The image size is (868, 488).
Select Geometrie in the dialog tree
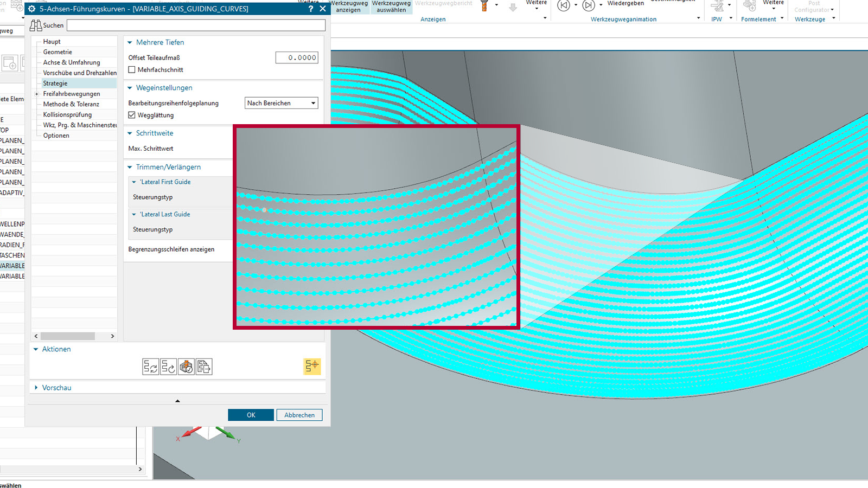pyautogui.click(x=58, y=52)
